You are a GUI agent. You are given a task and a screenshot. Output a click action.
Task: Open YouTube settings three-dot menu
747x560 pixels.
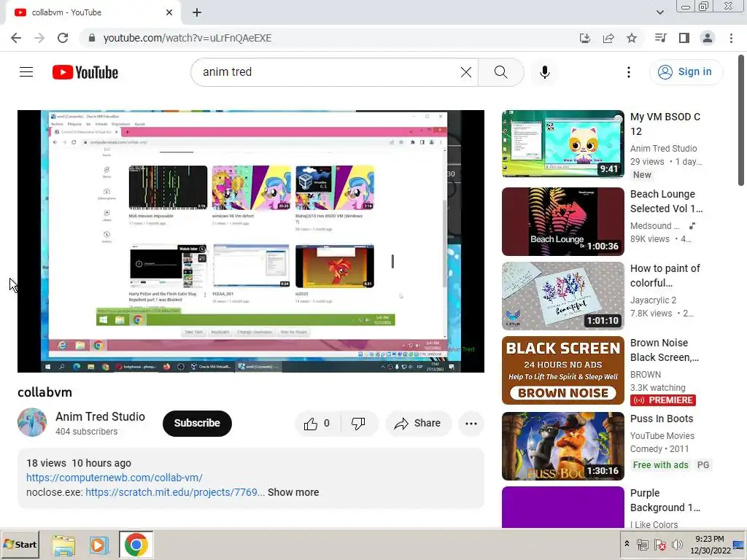[628, 72]
